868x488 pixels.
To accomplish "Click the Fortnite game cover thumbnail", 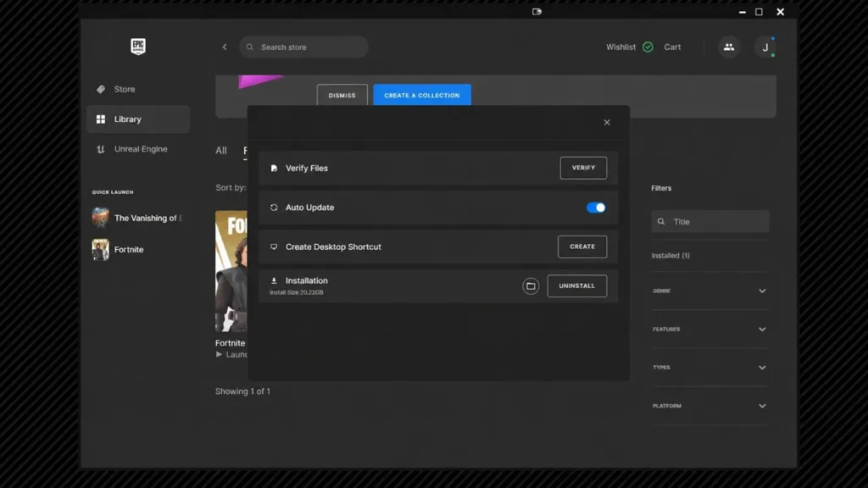I will pyautogui.click(x=231, y=271).
